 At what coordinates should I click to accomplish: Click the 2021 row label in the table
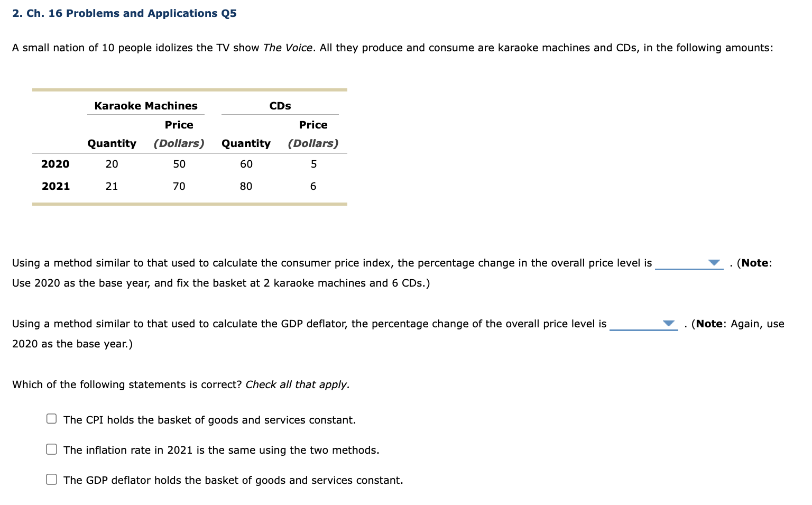click(56, 186)
